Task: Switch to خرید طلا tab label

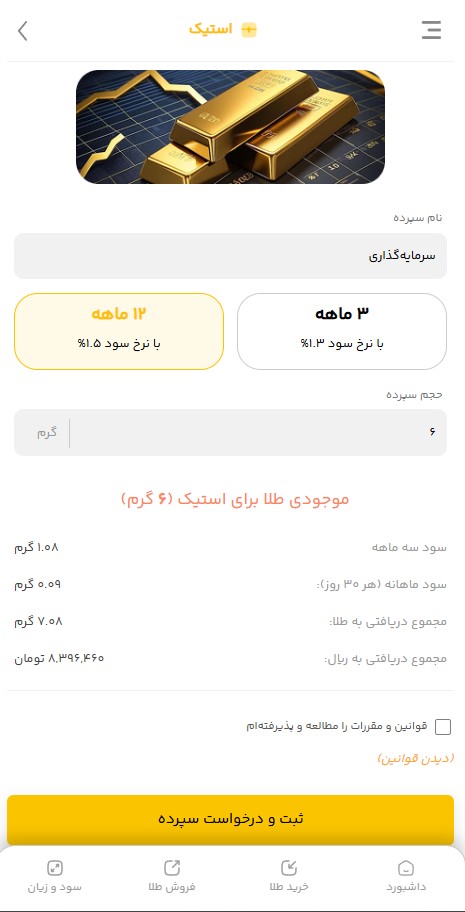Action: [x=289, y=888]
